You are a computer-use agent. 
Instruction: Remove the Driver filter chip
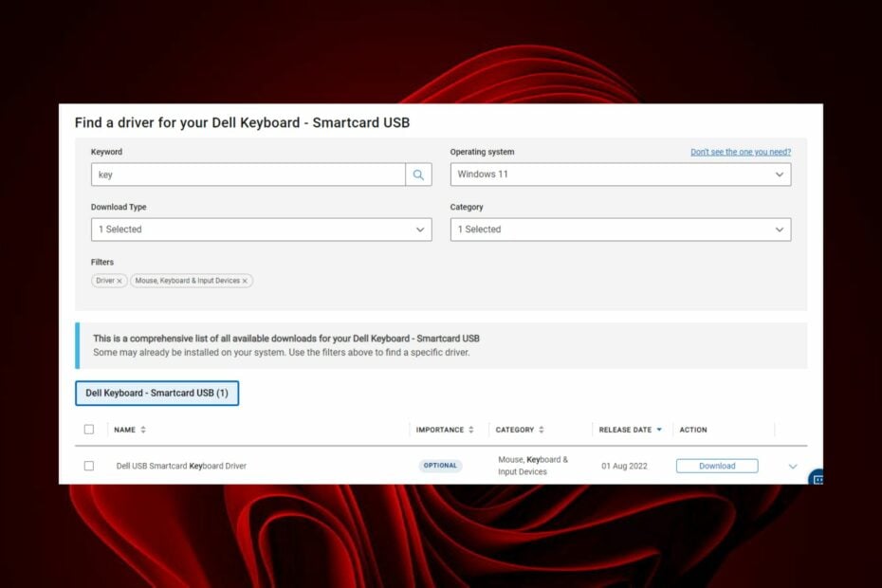click(x=120, y=281)
